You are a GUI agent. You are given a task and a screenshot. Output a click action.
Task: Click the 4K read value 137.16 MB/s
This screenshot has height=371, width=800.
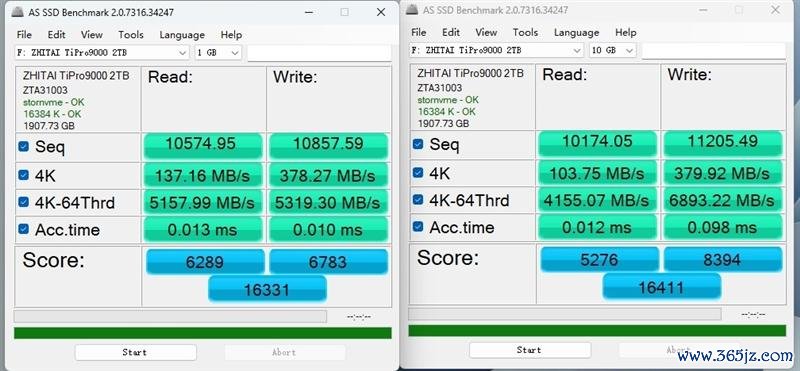tap(203, 176)
